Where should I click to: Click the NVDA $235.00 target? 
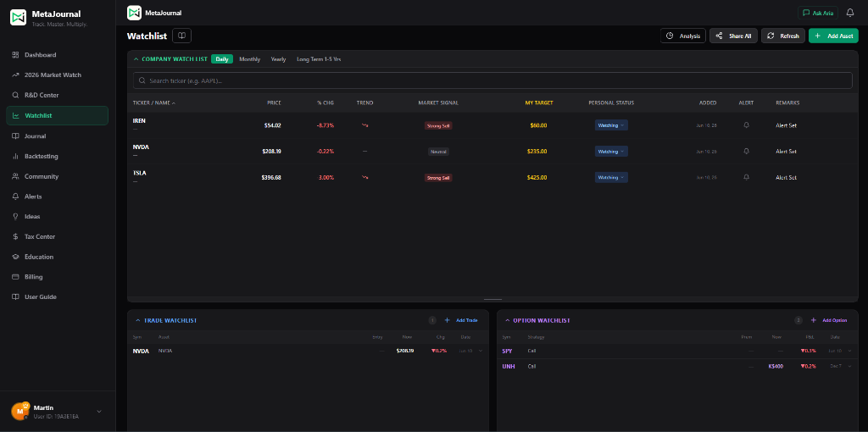(x=537, y=151)
